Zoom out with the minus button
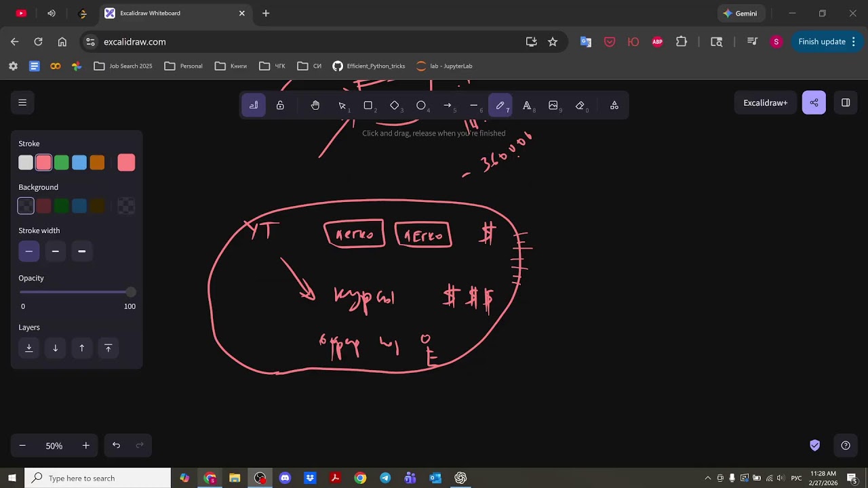This screenshot has height=488, width=868. [x=22, y=445]
